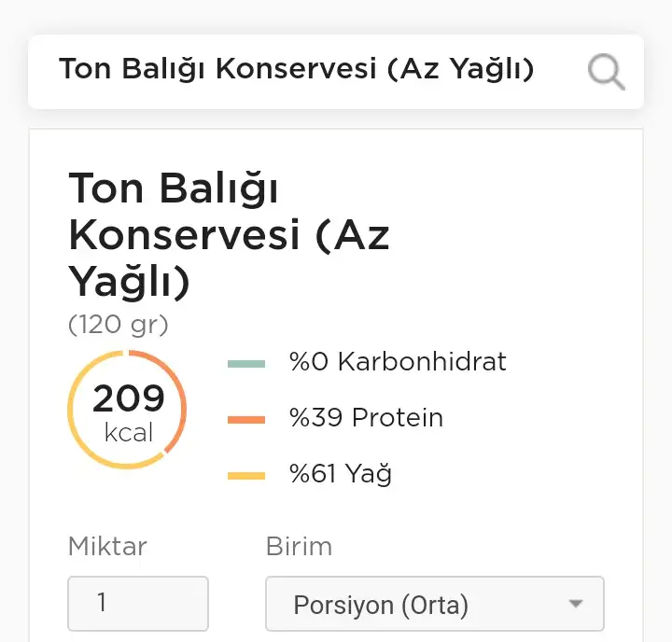Click the yellow fat segment of the ring
This screenshot has width=672, height=642.
[79, 439]
